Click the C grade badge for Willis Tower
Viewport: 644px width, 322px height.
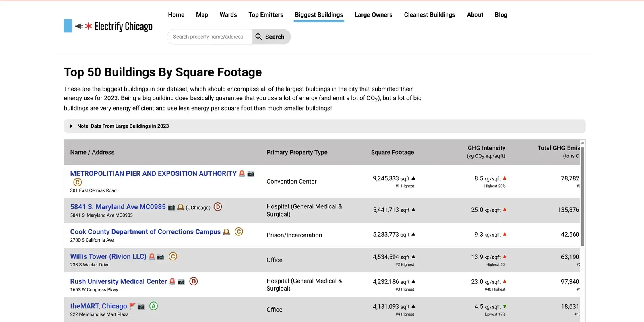173,256
